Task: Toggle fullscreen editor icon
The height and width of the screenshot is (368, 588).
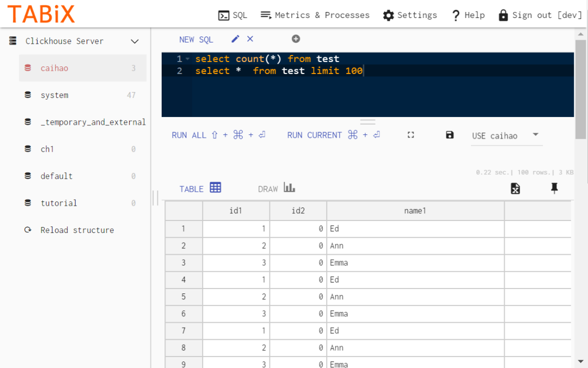Action: coord(411,135)
